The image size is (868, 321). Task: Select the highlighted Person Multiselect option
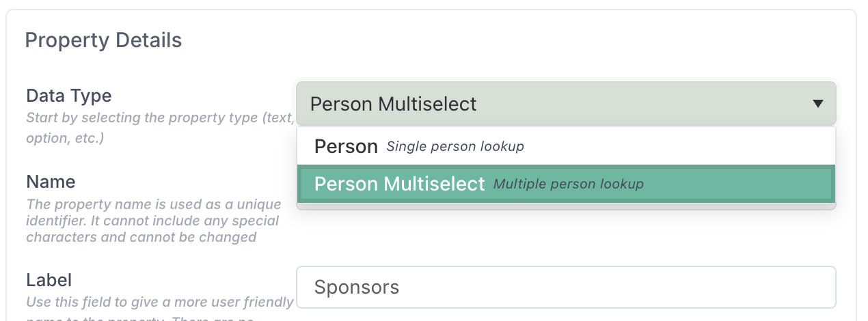(399, 184)
